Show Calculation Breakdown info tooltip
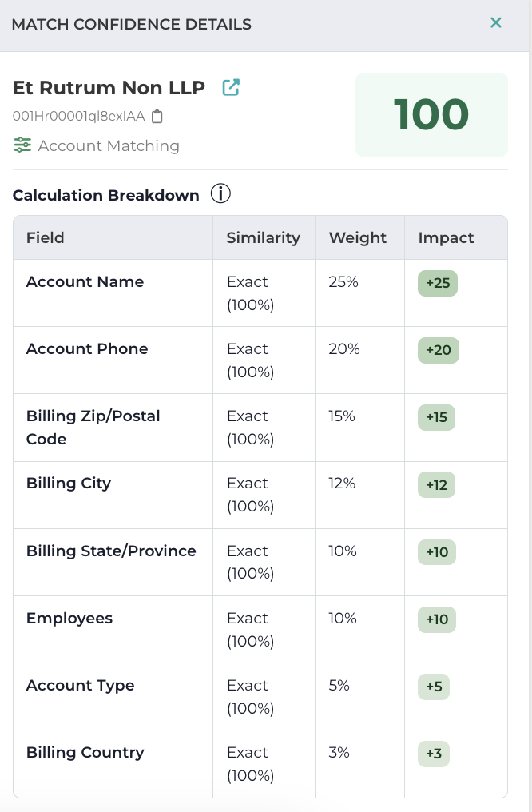The image size is (532, 812). 220,194
